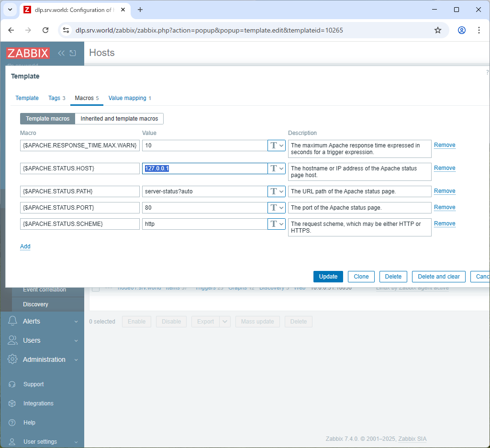The image size is (490, 448).
Task: Click the User settings icon
Action: [13, 441]
